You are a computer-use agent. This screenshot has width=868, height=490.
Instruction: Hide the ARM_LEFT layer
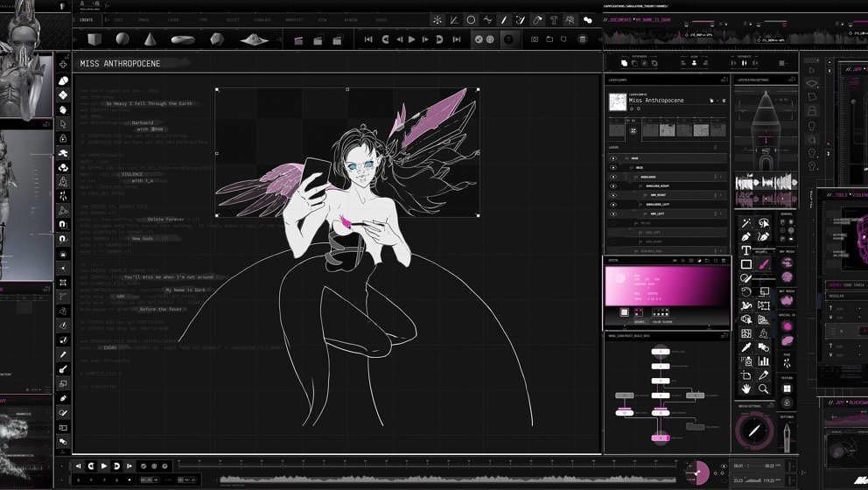613,213
